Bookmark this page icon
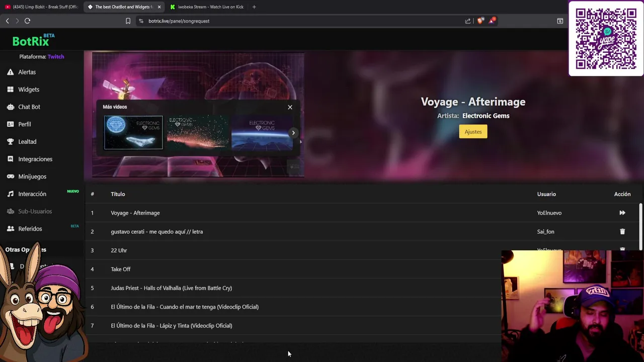This screenshot has width=644, height=362. 128,21
